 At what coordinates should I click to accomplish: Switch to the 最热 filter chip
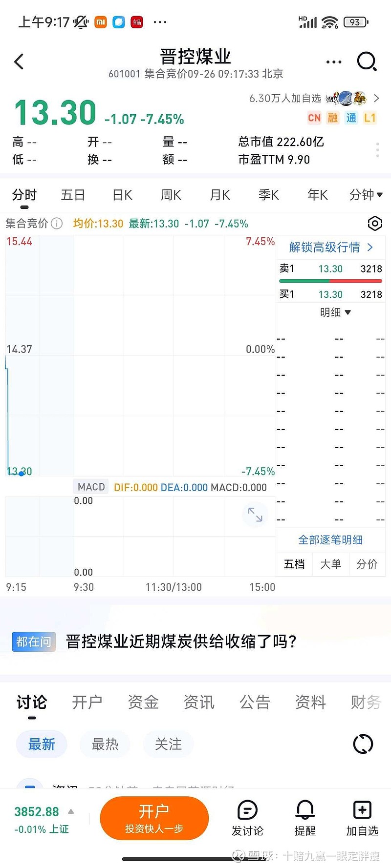[x=105, y=744]
